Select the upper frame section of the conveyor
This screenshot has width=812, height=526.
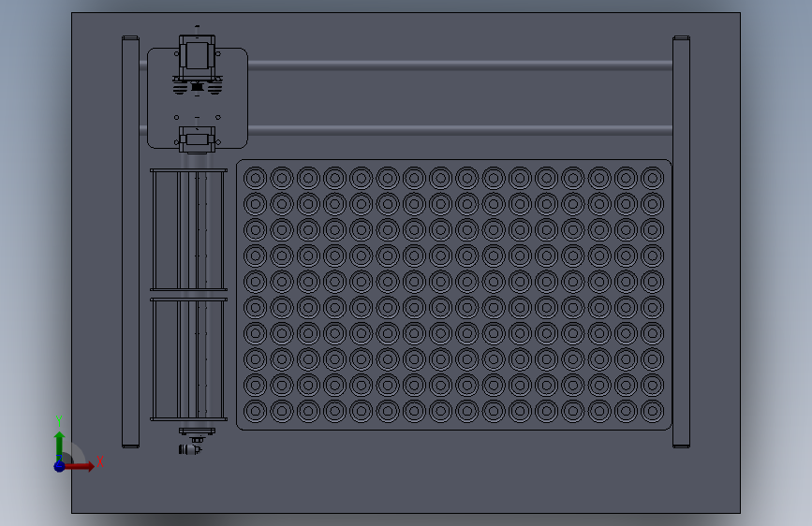point(188,230)
